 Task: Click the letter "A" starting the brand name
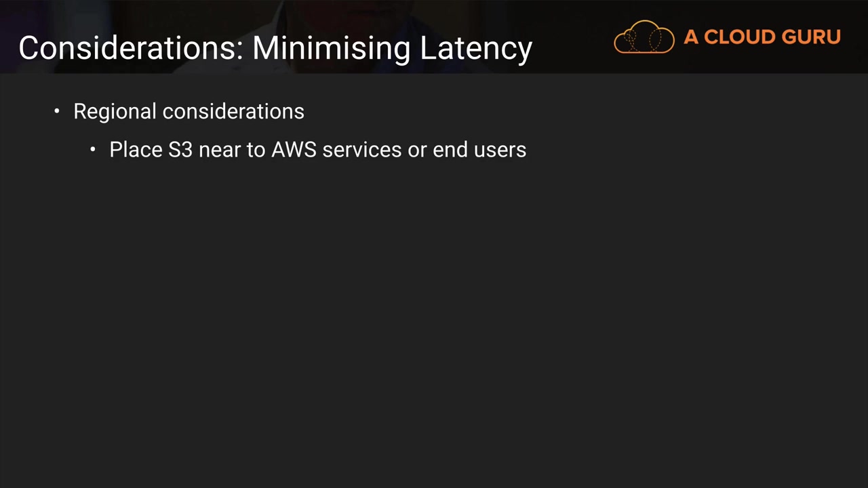pyautogui.click(x=690, y=37)
